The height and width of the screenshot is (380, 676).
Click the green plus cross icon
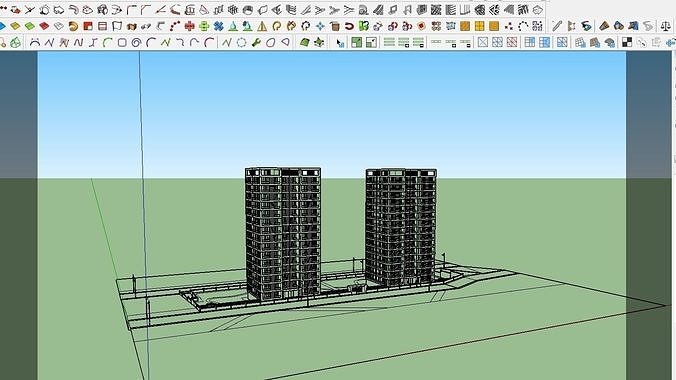pos(204,26)
